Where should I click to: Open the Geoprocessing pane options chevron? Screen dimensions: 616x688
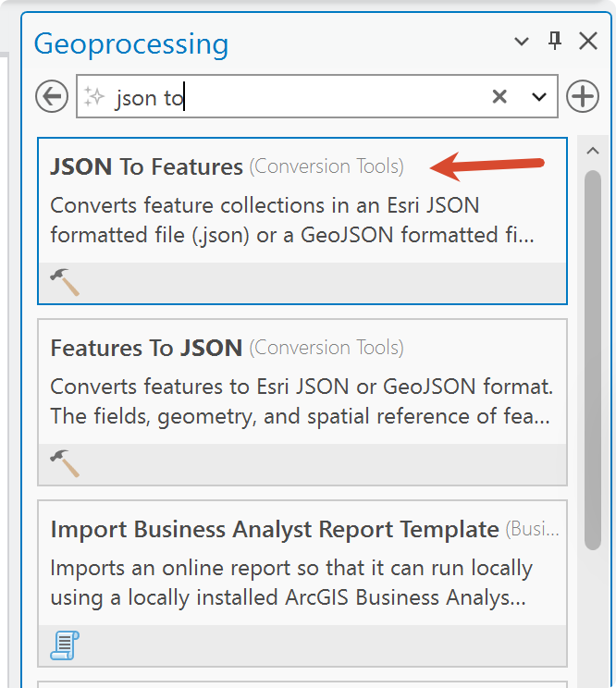tap(522, 42)
